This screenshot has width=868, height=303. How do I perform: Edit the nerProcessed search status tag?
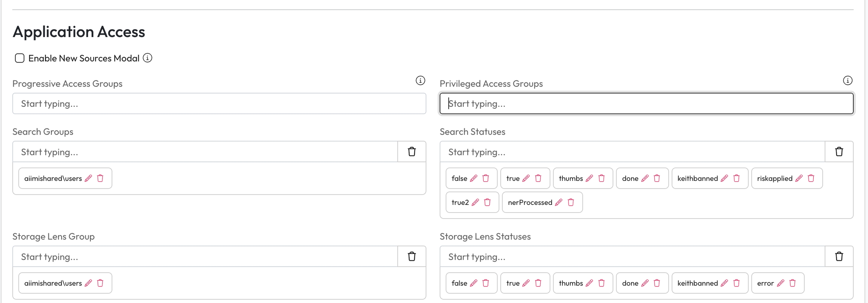pyautogui.click(x=559, y=203)
